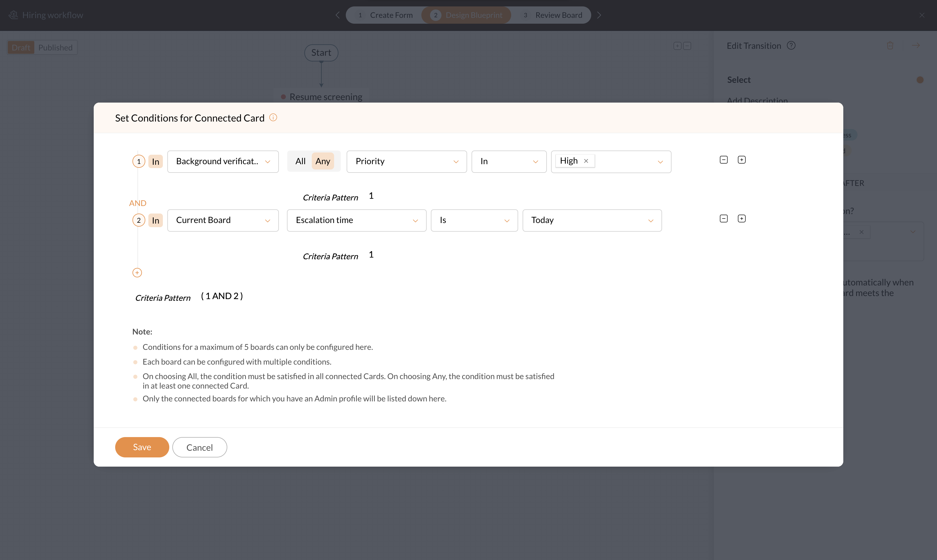Add condition after row 2 plus icon
937x560 pixels.
[x=742, y=219]
